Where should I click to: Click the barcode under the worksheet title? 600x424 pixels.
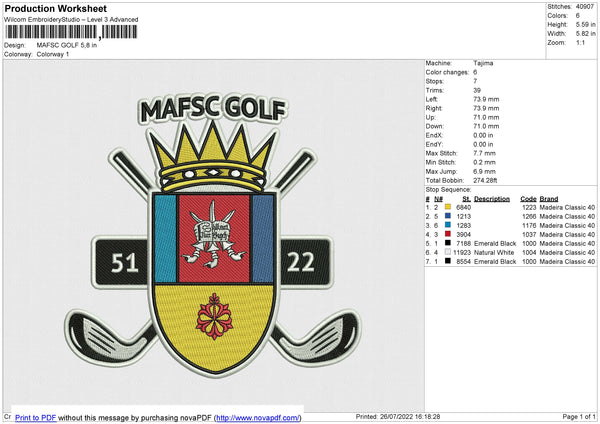[x=71, y=32]
